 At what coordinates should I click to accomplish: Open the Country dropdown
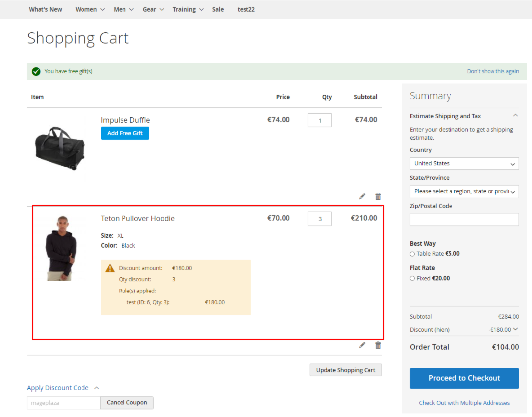point(464,164)
